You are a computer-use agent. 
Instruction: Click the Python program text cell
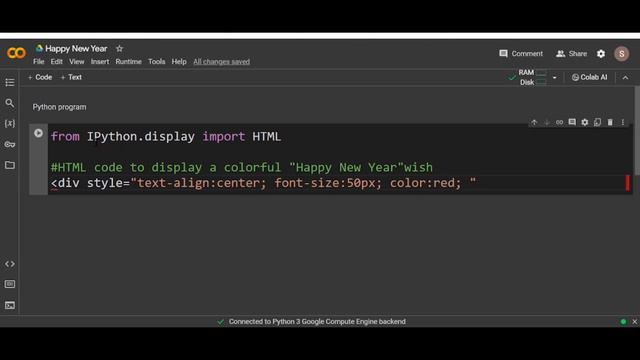60,107
